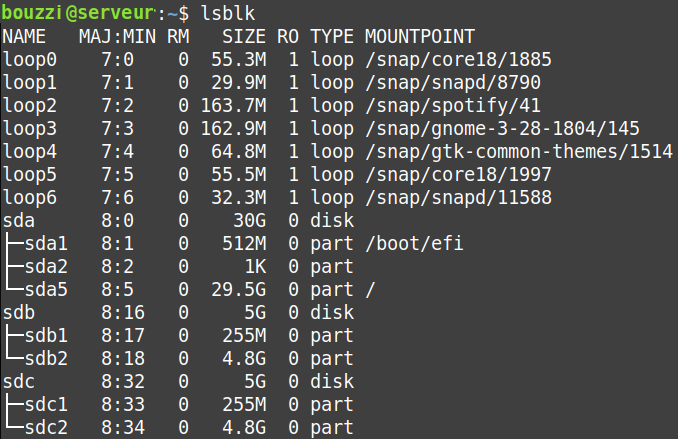Select the sdb1 partition entry
This screenshot has height=439, width=678.
(x=46, y=335)
